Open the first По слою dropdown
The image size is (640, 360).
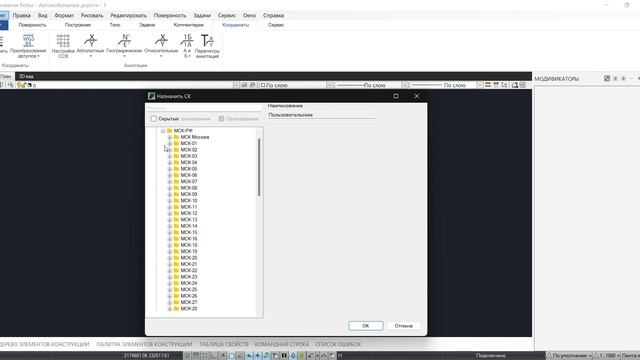(x=330, y=85)
